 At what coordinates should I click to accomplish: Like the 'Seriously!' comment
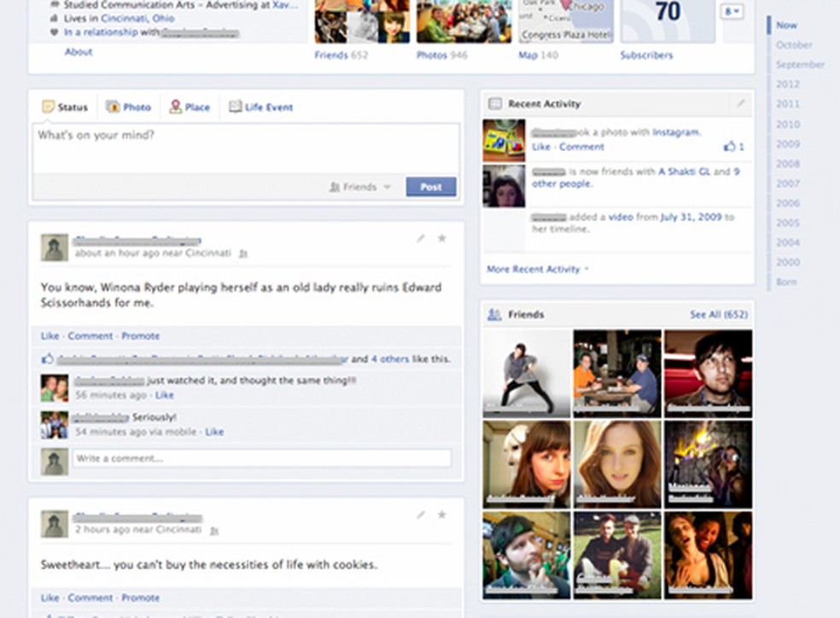pos(214,432)
